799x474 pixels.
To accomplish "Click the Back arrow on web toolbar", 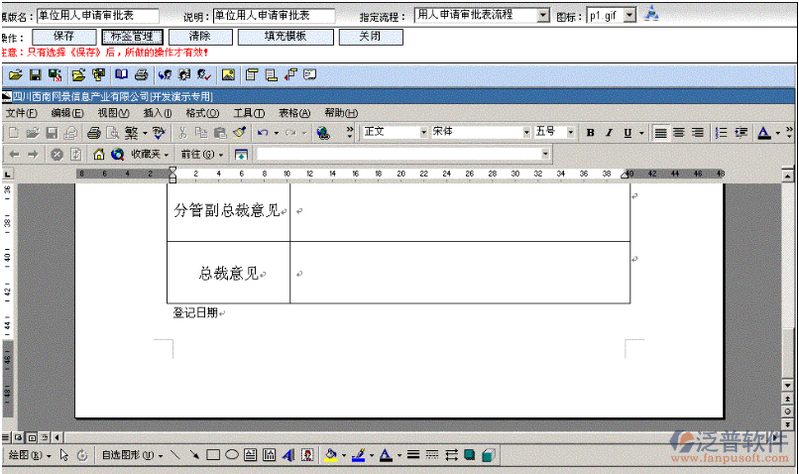I will (14, 154).
